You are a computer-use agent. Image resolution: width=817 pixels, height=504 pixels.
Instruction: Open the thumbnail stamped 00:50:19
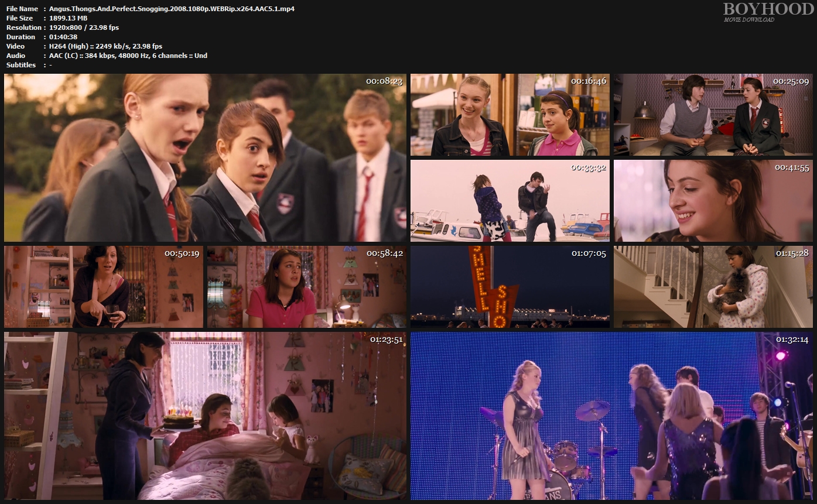[x=104, y=287]
